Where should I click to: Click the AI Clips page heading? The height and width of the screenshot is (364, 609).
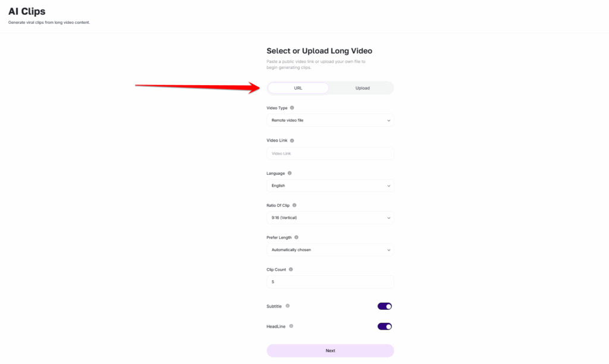coord(27,11)
